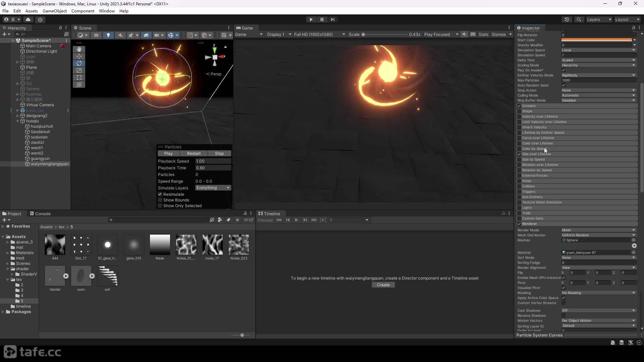Switch to the Console tab
Image resolution: width=644 pixels, height=362 pixels.
(40, 214)
